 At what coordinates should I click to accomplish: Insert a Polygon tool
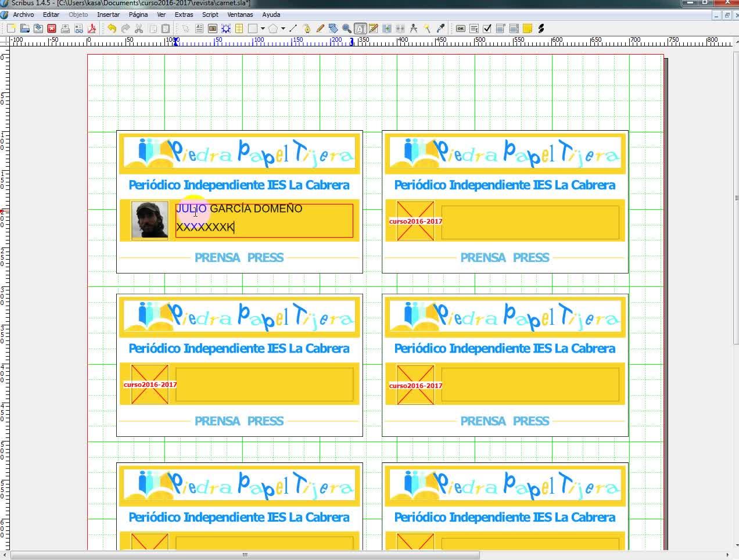click(273, 28)
